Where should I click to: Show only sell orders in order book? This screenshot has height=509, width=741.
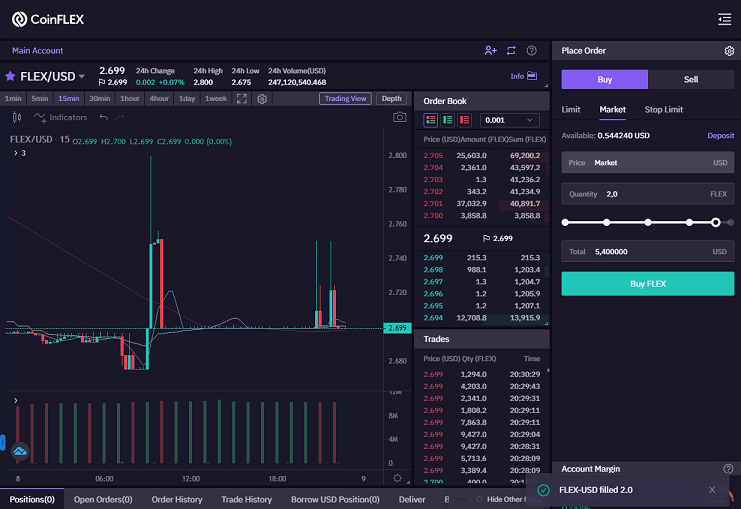pos(465,120)
